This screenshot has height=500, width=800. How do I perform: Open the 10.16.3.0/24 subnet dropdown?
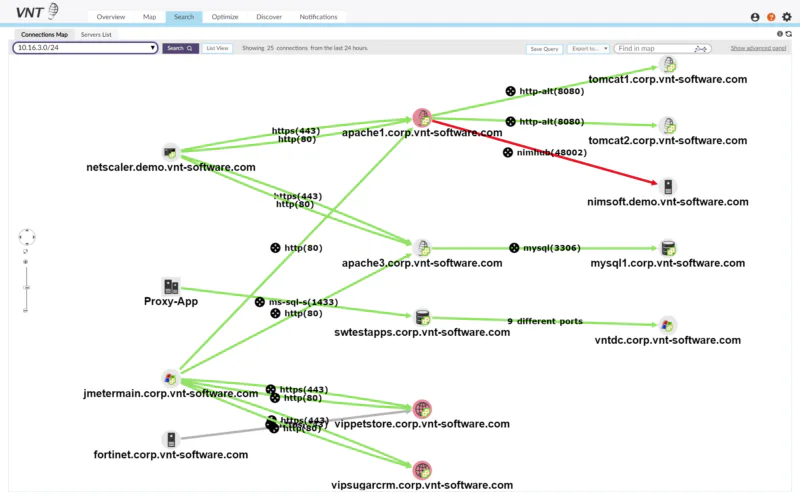coord(85,48)
